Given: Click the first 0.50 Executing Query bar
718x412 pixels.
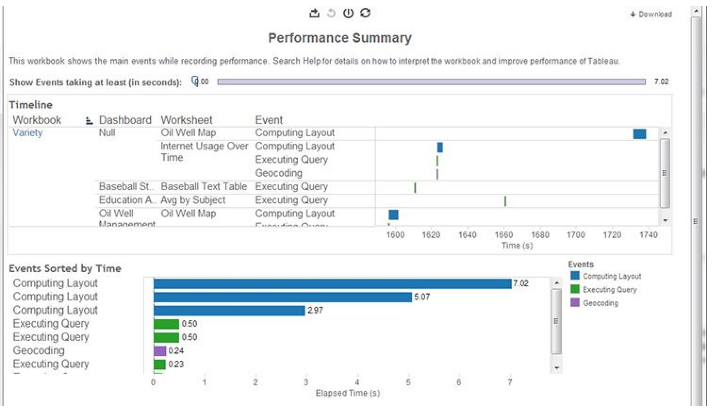Looking at the screenshot, I should 166,324.
